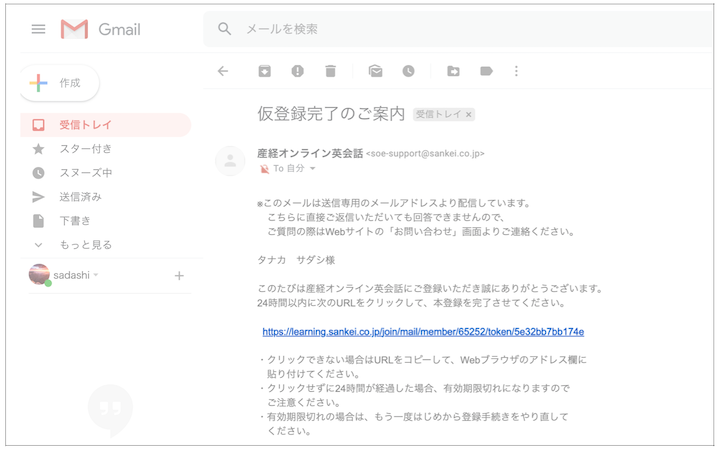Click the inbox icon beside 受信トレイ
The width and height of the screenshot is (720, 450).
pyautogui.click(x=39, y=125)
